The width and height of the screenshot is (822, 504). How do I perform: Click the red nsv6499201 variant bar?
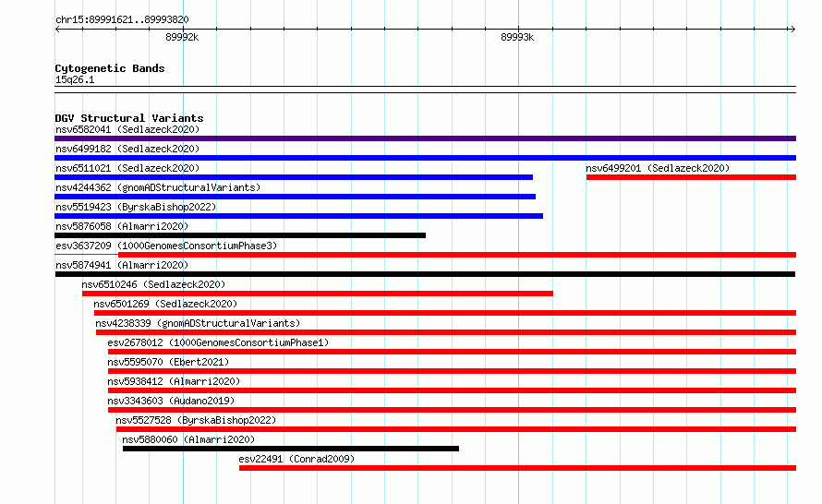(691, 177)
